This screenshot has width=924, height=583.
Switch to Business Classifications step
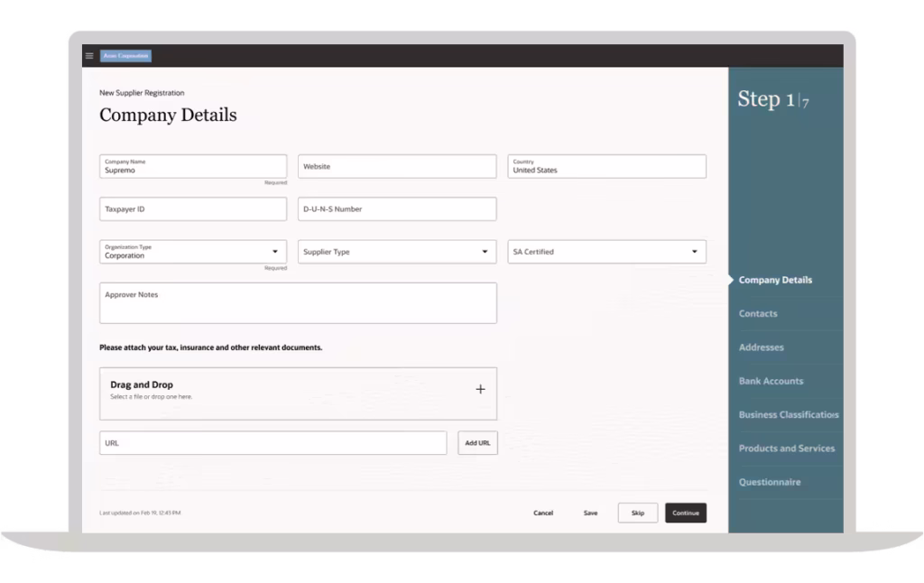[788, 415]
